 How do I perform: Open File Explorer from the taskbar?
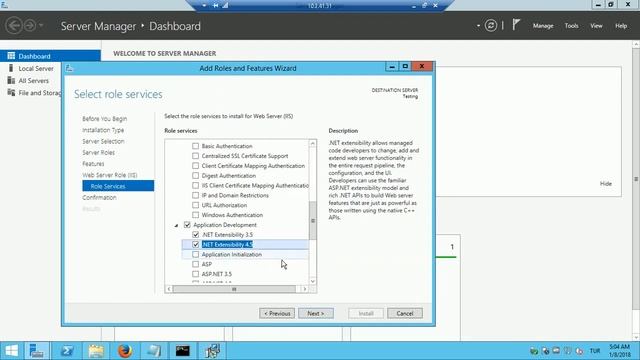96,351
